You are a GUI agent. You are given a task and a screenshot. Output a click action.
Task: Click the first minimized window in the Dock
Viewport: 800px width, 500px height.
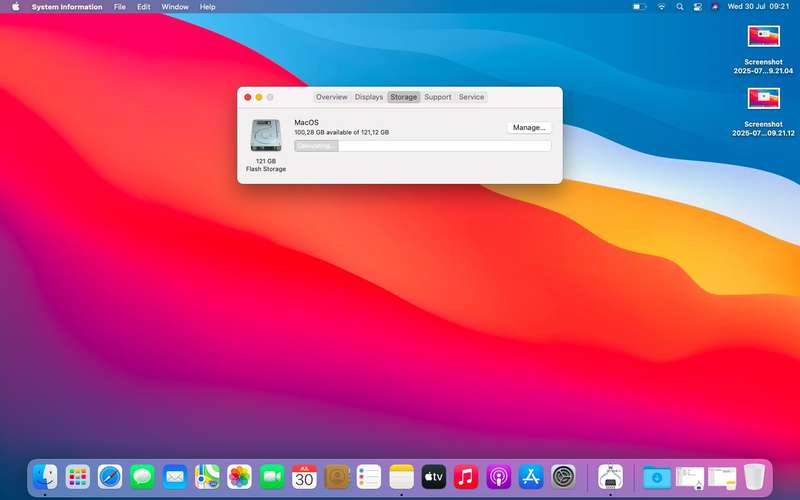coord(690,478)
